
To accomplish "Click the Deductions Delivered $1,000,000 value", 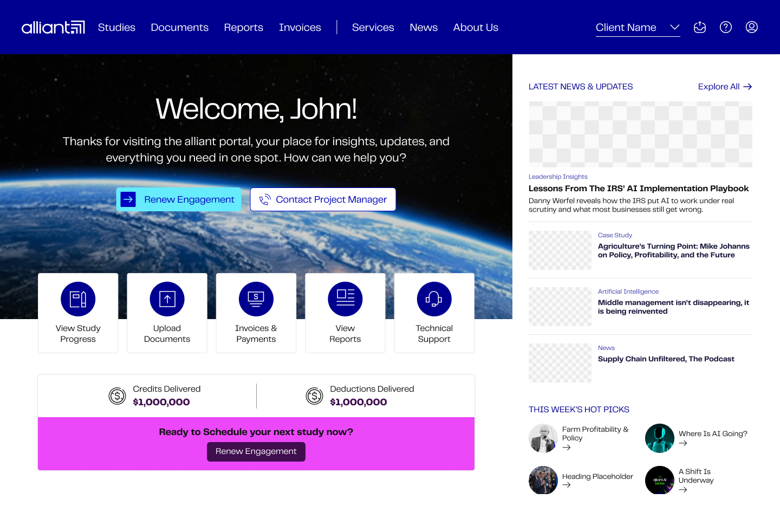I will 359,402.
